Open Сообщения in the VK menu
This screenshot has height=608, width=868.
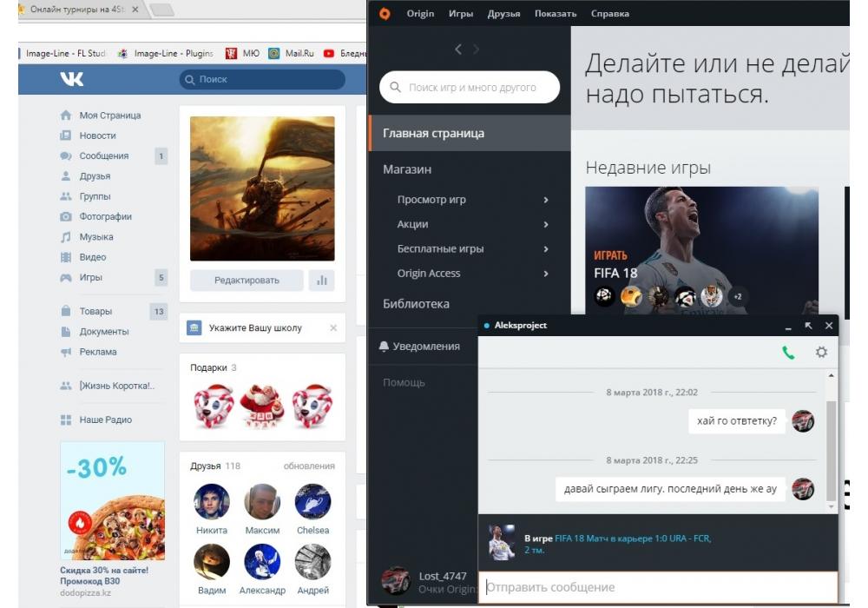point(104,156)
